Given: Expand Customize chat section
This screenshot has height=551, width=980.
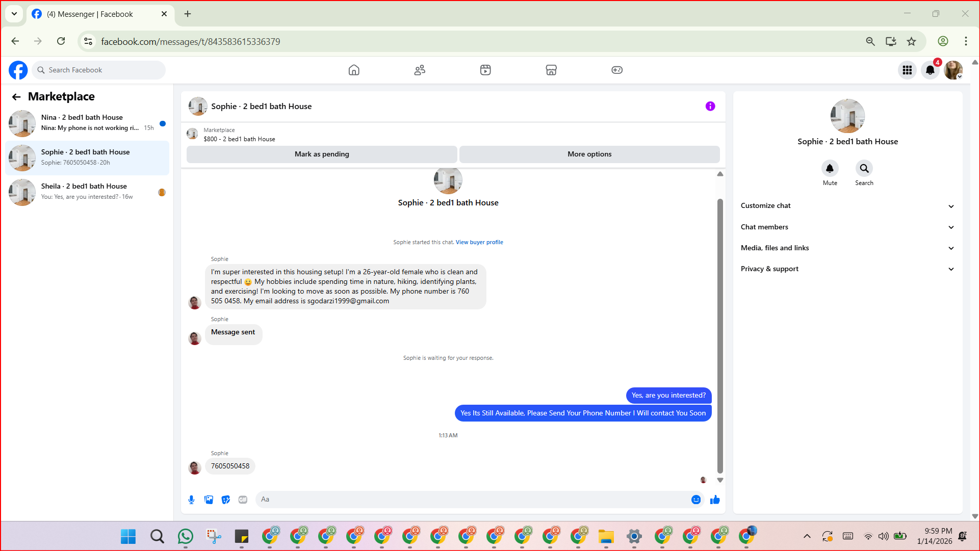Looking at the screenshot, I should click(x=847, y=206).
